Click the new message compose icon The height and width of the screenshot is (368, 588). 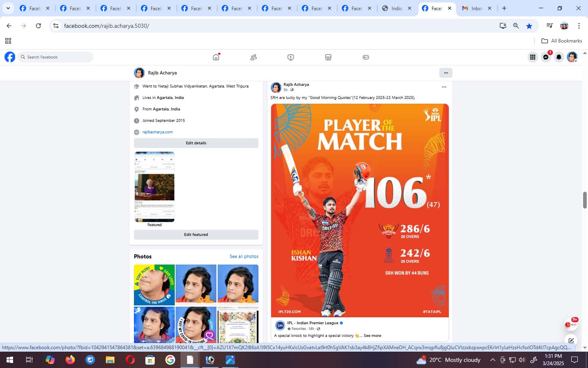pyautogui.click(x=571, y=340)
